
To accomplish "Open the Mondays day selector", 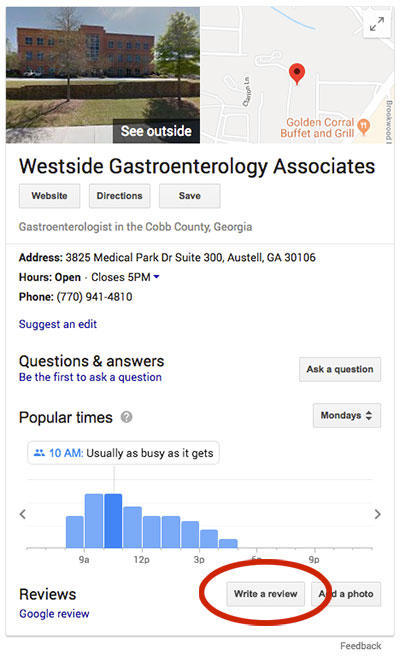I will click(346, 415).
